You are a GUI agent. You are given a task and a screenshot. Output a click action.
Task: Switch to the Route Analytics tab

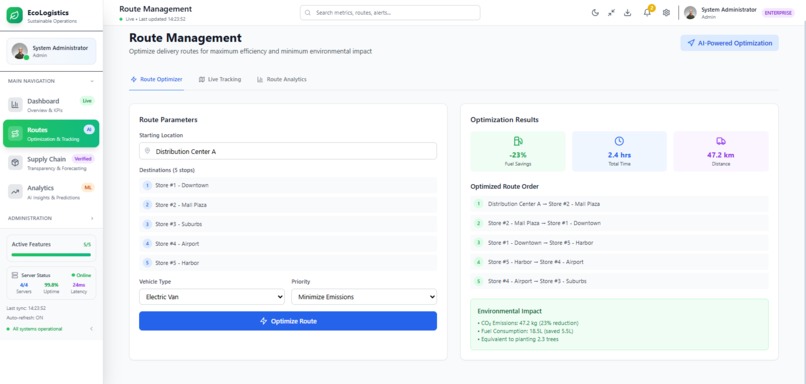[x=282, y=80]
